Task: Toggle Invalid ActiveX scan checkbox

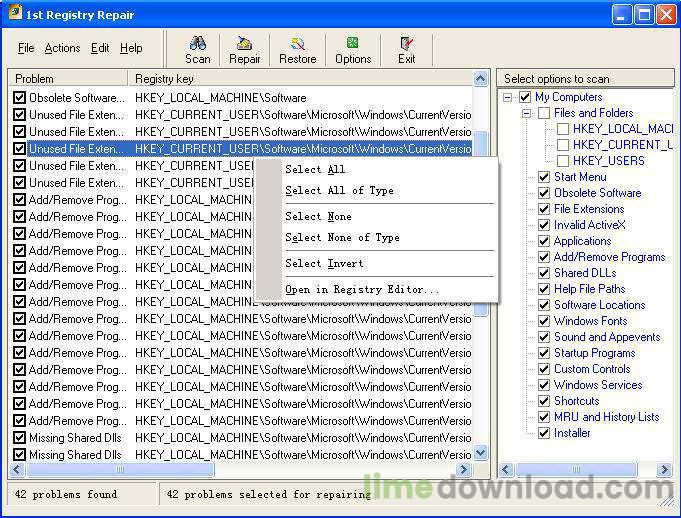Action: coord(544,225)
